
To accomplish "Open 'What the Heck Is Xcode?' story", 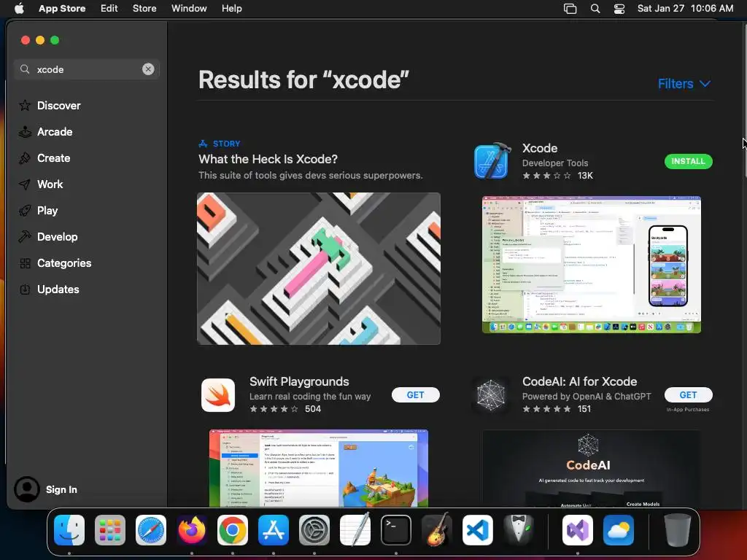I will 268,159.
